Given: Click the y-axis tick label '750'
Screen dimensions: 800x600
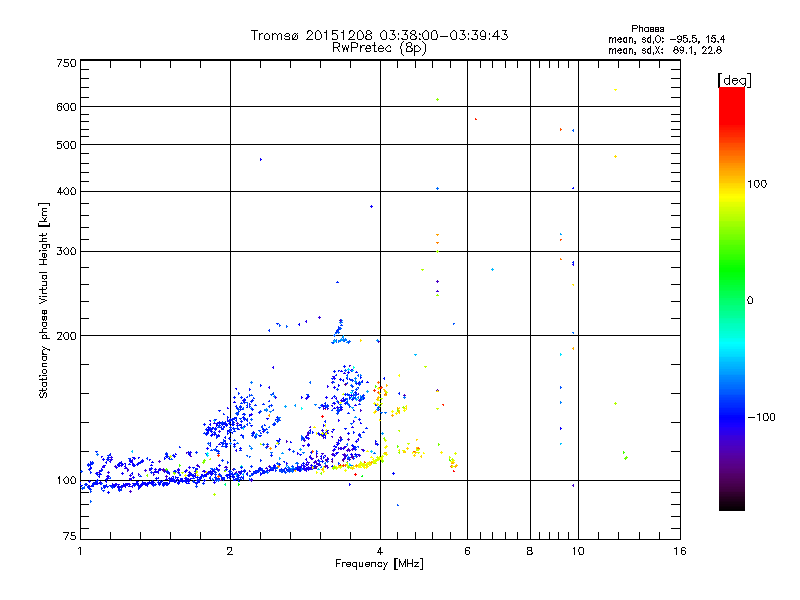Looking at the screenshot, I should 66,63.
